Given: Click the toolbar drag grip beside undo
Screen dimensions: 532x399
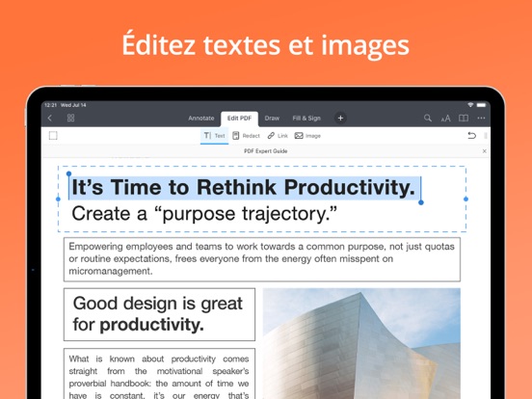Looking at the screenshot, I should coord(486,136).
